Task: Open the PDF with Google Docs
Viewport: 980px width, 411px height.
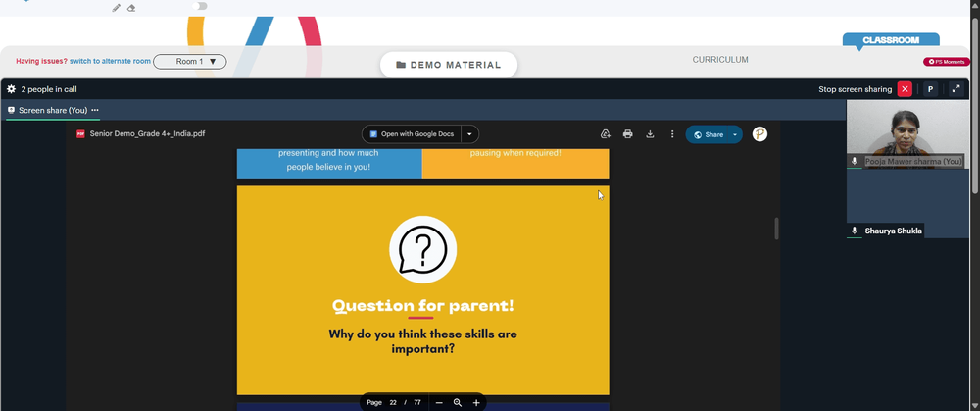Action: click(x=412, y=134)
